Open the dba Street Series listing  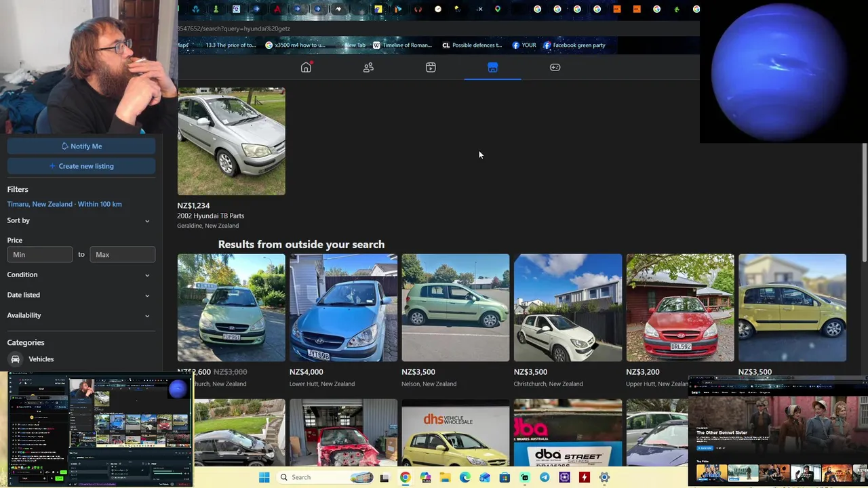568,433
